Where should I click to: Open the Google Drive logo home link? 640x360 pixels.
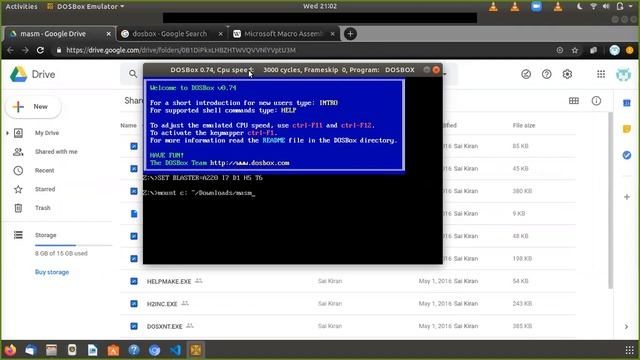(33, 74)
